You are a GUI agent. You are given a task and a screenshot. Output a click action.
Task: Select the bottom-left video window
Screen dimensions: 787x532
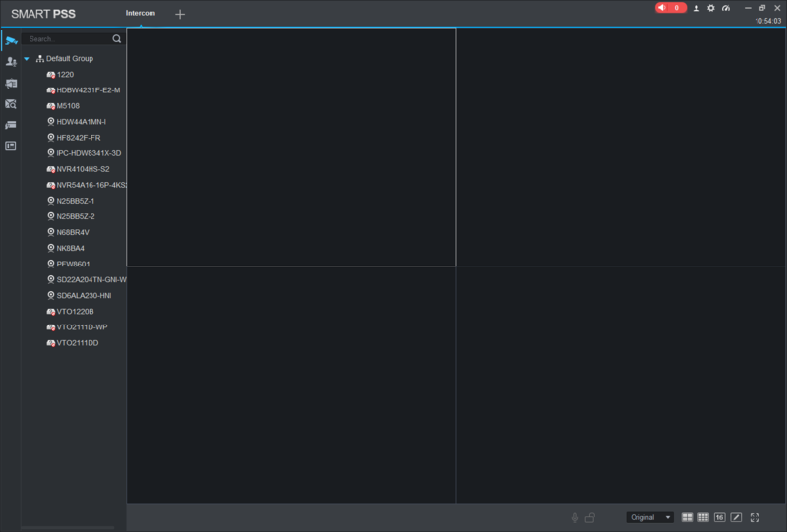(x=291, y=384)
